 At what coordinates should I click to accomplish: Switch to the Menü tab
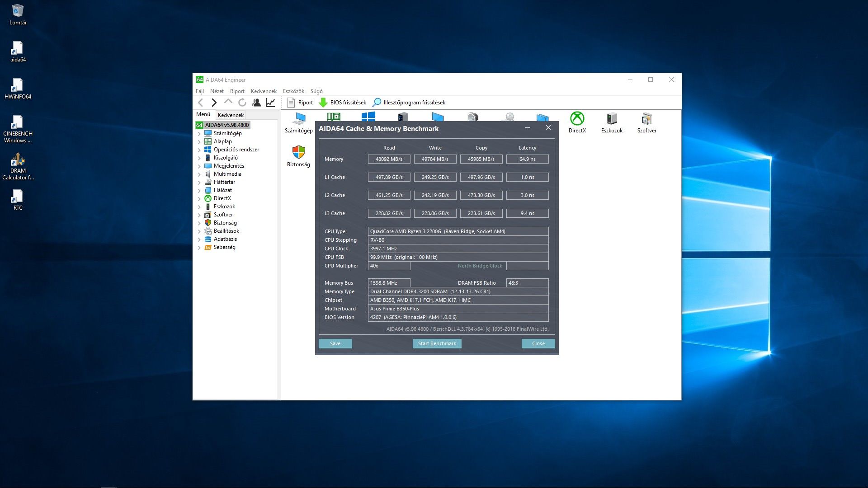coord(203,115)
